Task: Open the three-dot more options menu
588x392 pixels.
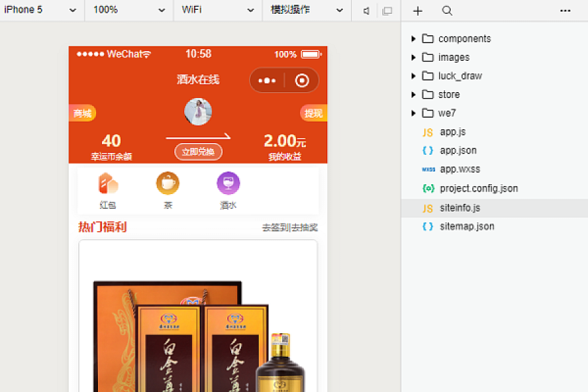Action: point(565,11)
